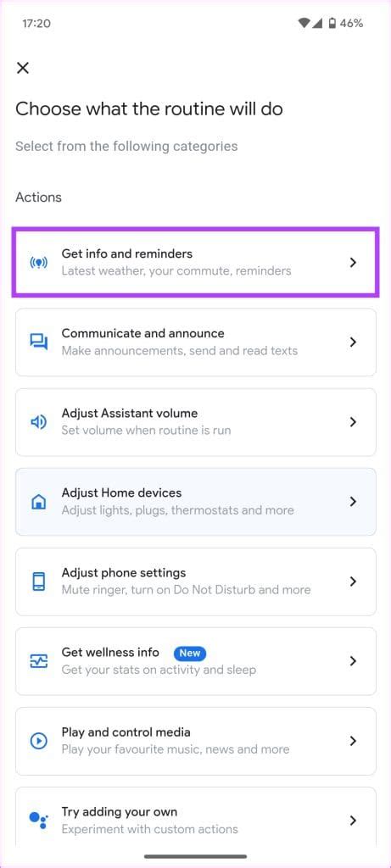Tap the heartbeat wellness icon
This screenshot has height=868, width=391.
click(x=38, y=661)
